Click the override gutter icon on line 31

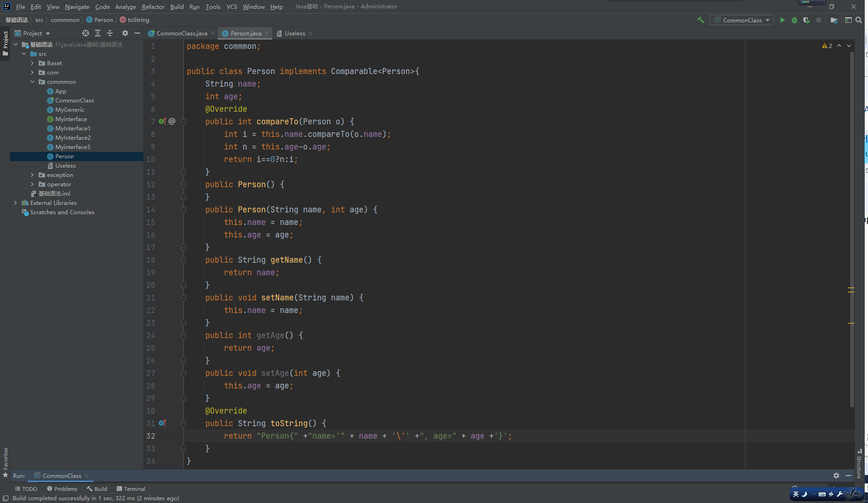[162, 423]
